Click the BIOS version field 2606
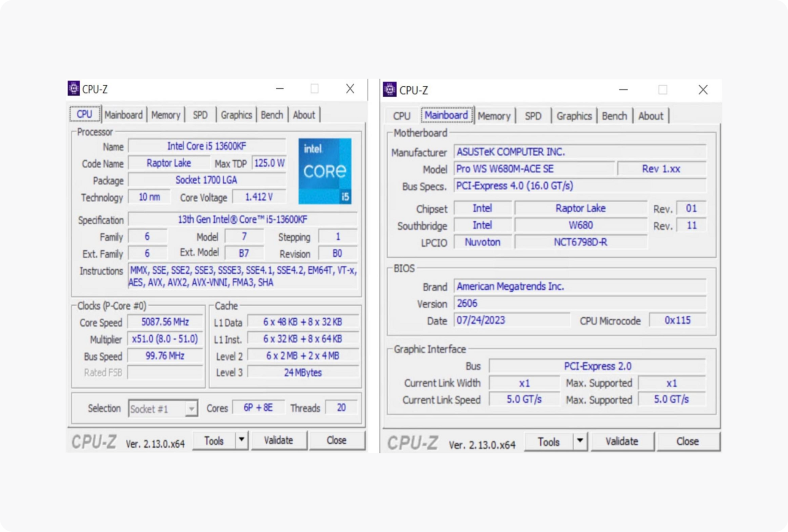This screenshot has height=532, width=788. pyautogui.click(x=580, y=303)
